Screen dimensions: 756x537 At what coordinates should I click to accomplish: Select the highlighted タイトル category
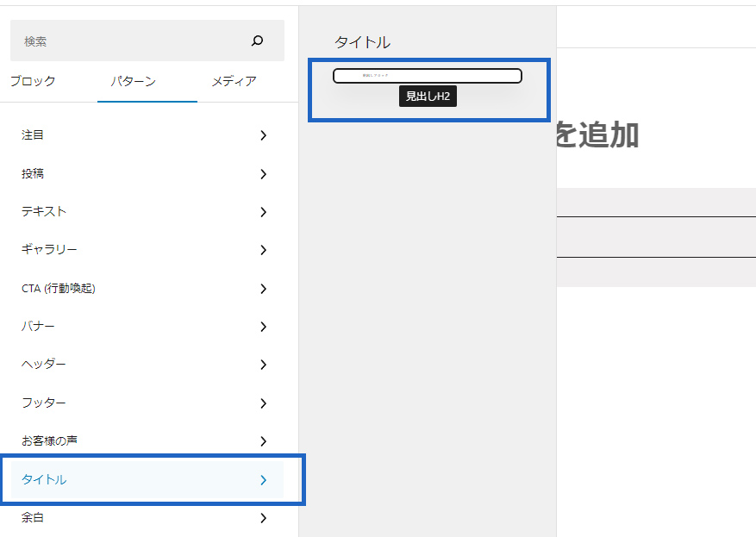147,479
